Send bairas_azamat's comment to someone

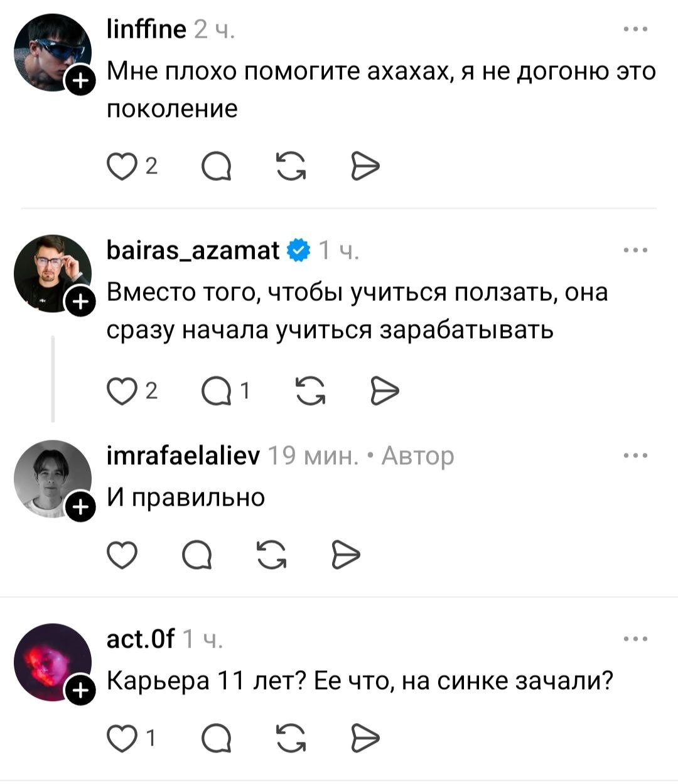pos(384,391)
